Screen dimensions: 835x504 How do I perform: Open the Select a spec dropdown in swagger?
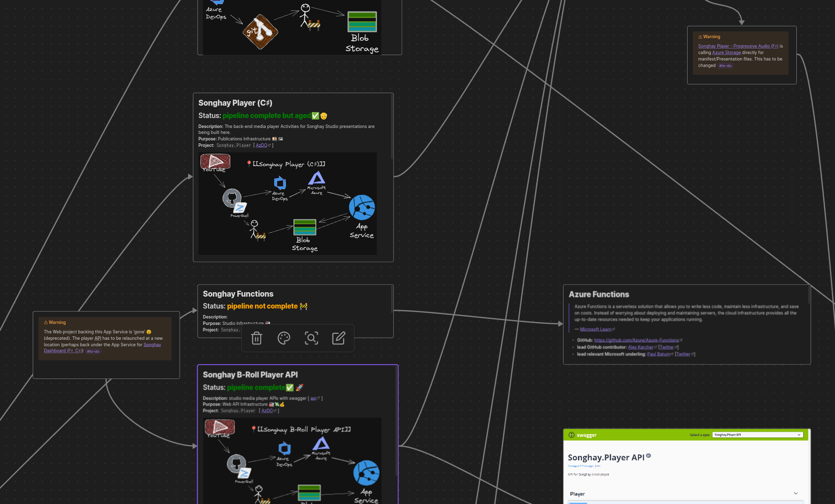(758, 435)
